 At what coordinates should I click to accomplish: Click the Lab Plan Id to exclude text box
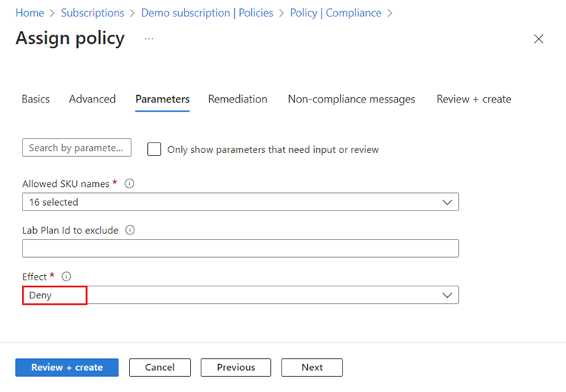[241, 249]
